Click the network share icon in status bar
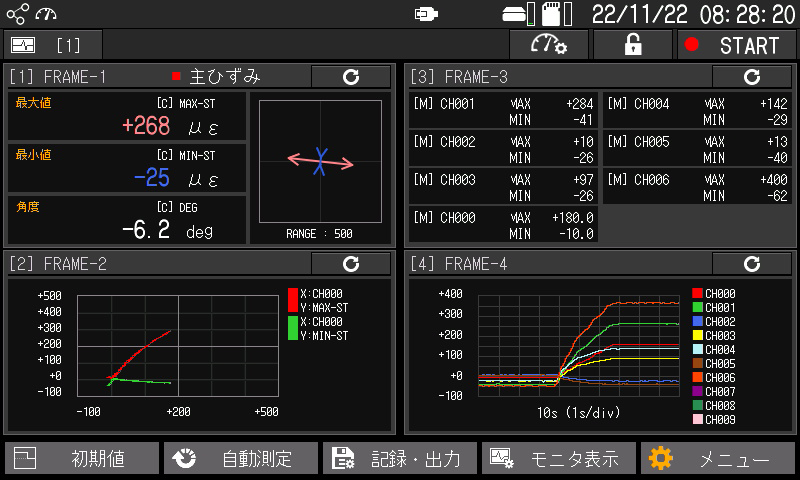 18,14
